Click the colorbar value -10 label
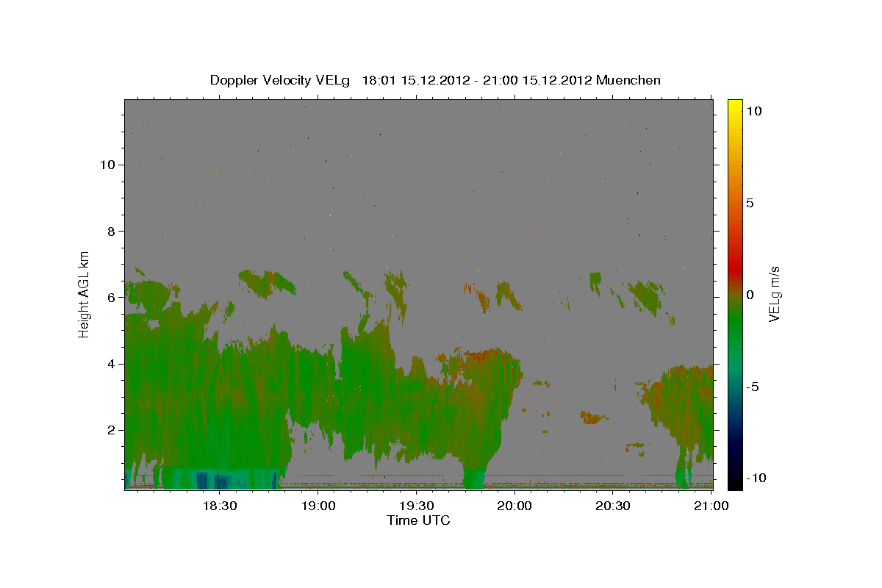Screen dimensions: 882x588 pyautogui.click(x=756, y=478)
